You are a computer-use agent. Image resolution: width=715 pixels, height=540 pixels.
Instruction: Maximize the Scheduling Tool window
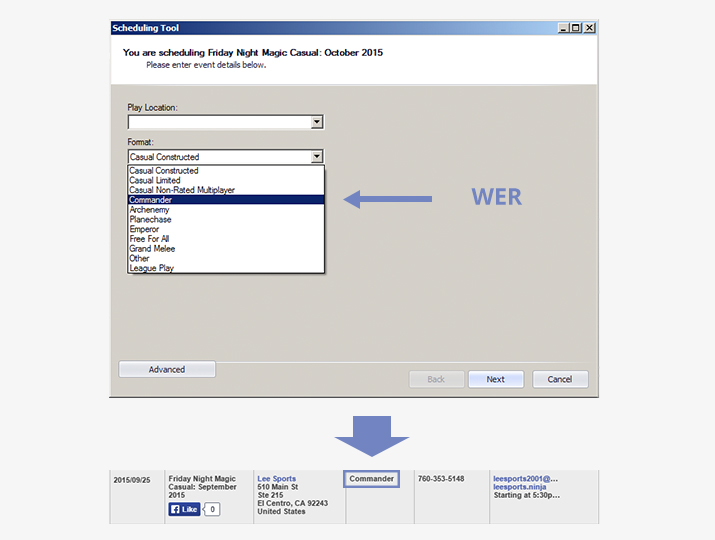tap(576, 28)
